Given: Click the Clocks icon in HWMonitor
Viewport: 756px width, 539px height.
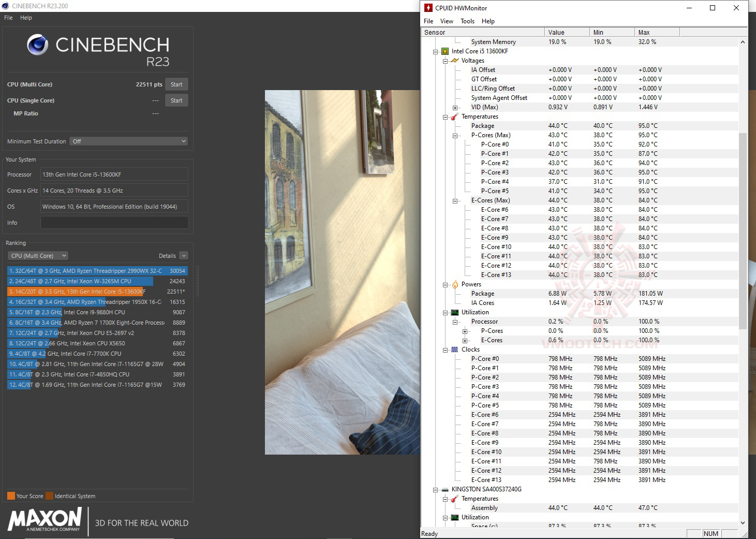Looking at the screenshot, I should coord(455,349).
